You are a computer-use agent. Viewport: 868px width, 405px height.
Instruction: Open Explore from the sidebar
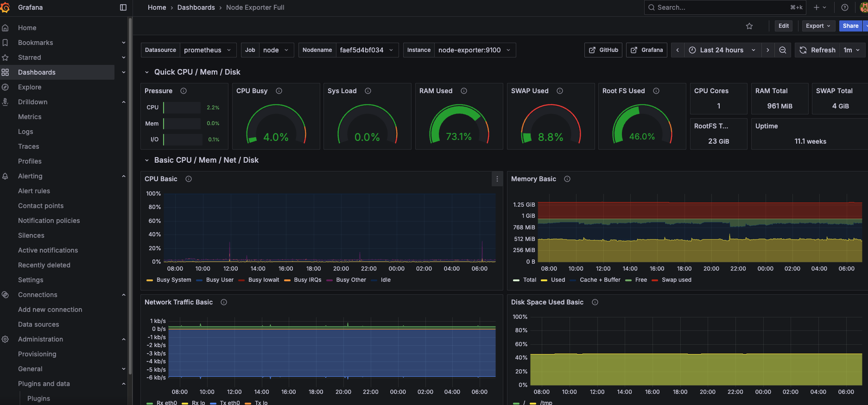click(30, 87)
